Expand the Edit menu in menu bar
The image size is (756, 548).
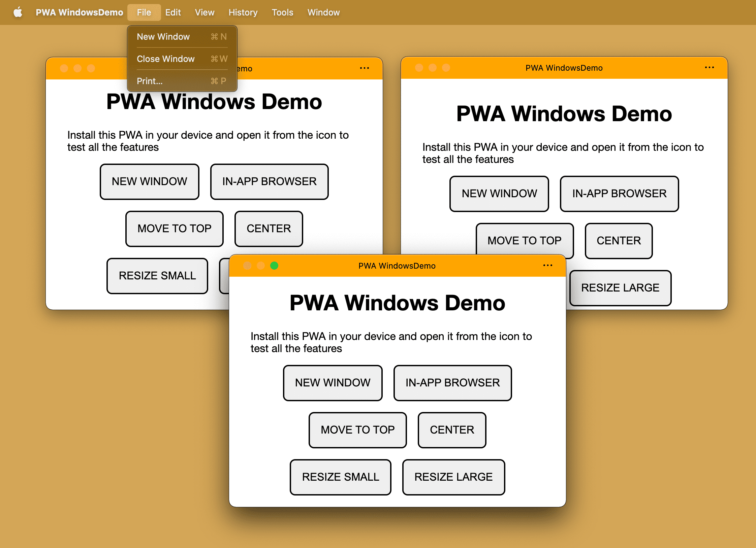[173, 12]
